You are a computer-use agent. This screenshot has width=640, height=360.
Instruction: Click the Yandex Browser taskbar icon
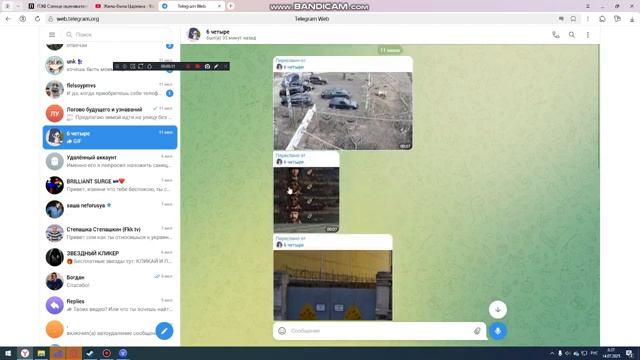(24, 353)
